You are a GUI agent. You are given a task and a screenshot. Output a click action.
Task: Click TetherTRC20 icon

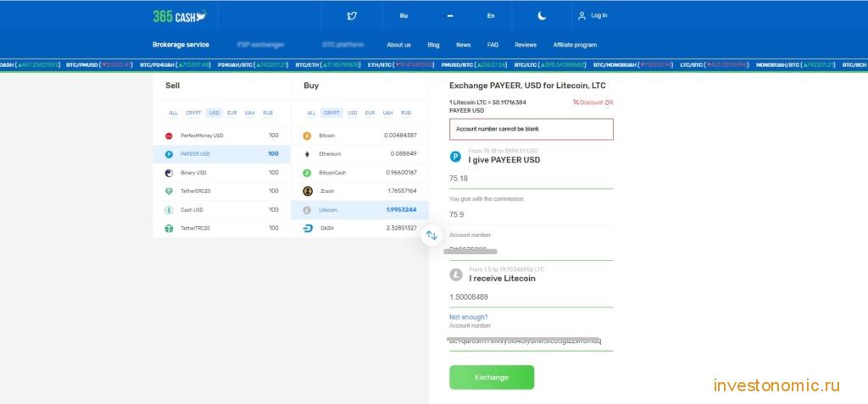pos(169,228)
